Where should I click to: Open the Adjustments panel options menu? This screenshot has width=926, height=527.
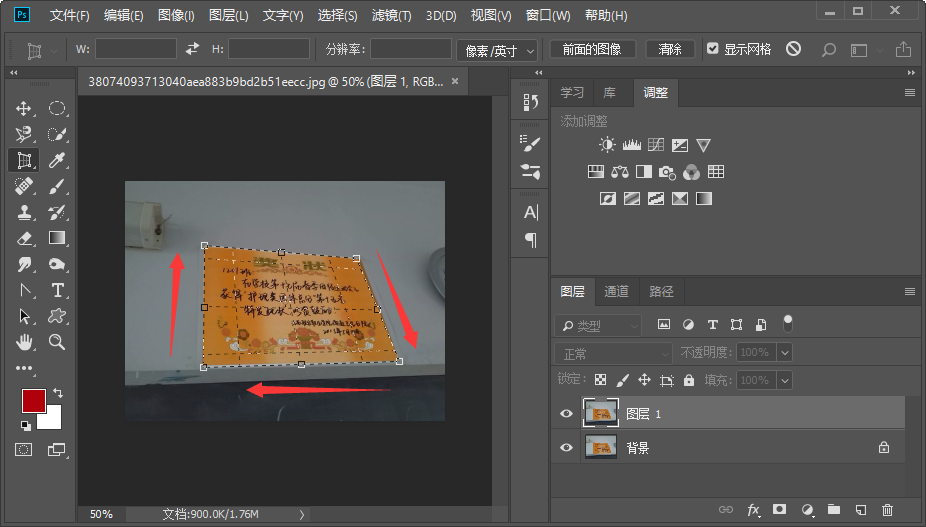pyautogui.click(x=909, y=92)
